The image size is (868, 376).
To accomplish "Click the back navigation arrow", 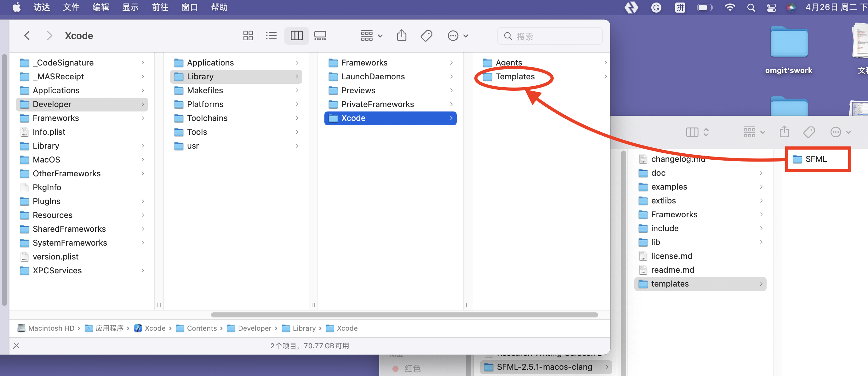I will [27, 35].
